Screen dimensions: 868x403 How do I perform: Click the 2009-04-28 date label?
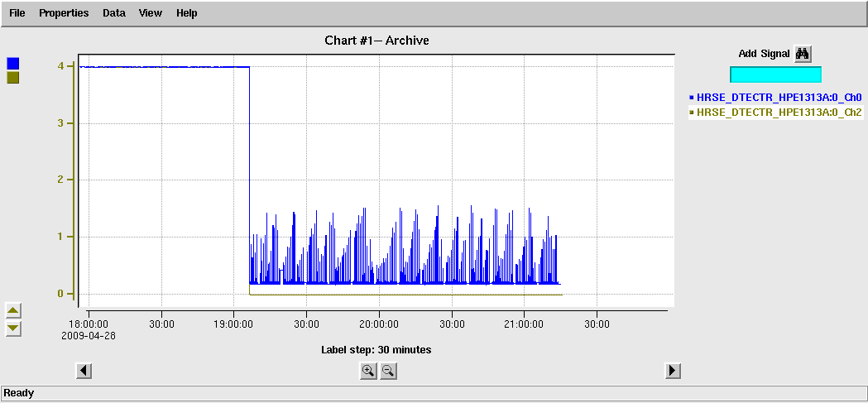(x=89, y=335)
